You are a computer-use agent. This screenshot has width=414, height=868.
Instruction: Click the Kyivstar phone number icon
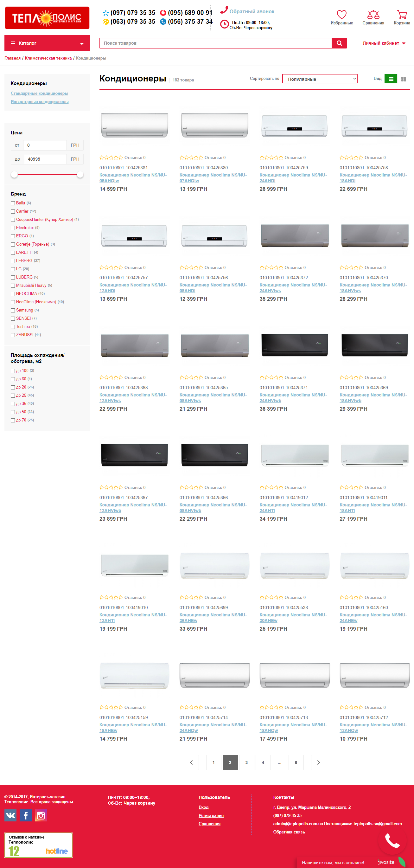106,13
